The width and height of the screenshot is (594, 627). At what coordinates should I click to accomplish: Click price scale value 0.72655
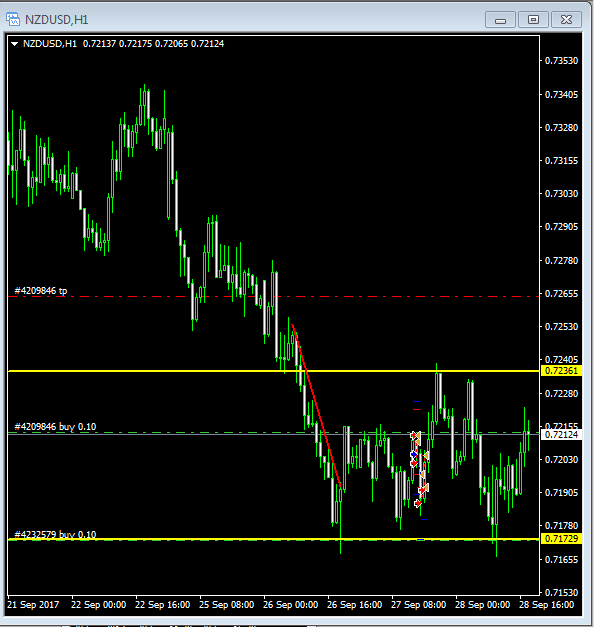pyautogui.click(x=562, y=294)
